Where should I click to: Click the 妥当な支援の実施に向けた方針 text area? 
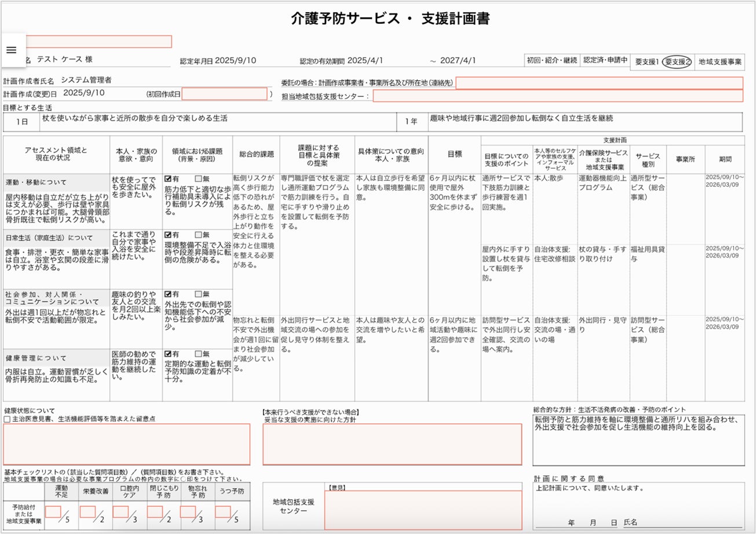[392, 444]
